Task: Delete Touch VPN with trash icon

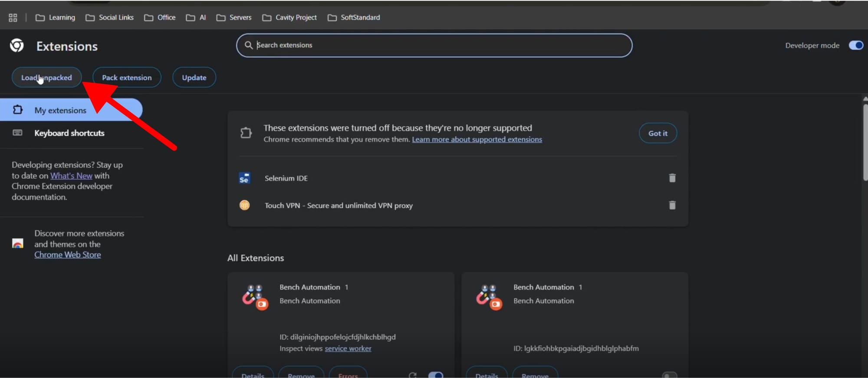Action: [672, 205]
